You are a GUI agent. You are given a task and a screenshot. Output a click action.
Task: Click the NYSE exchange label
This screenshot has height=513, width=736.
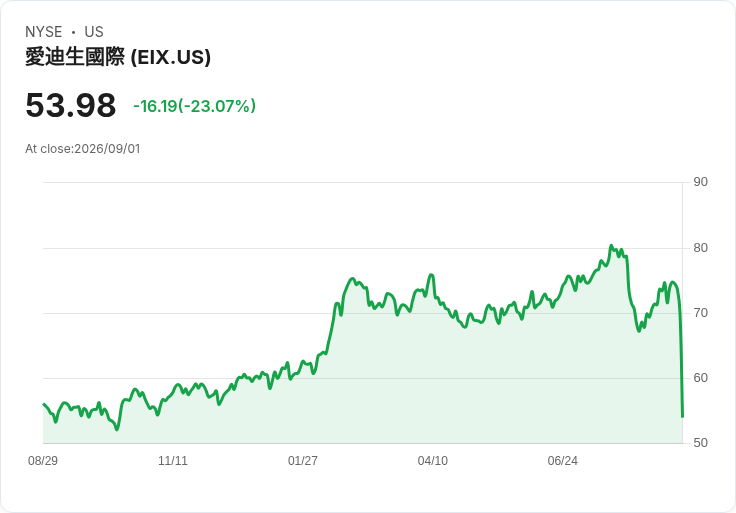pyautogui.click(x=44, y=32)
